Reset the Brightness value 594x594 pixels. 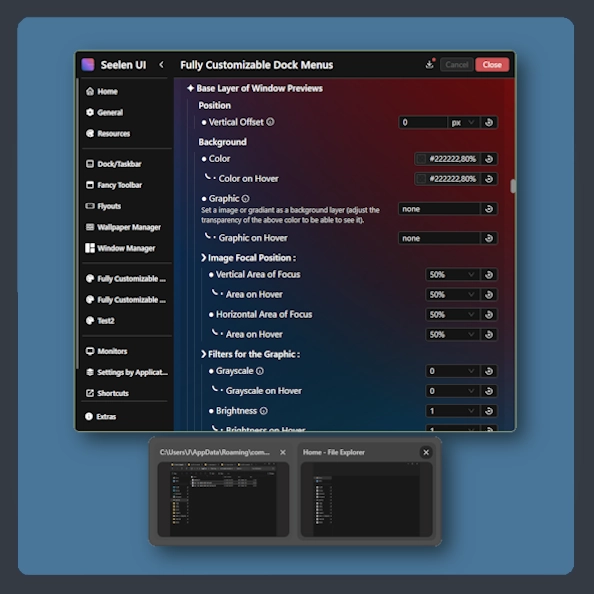coord(489,411)
